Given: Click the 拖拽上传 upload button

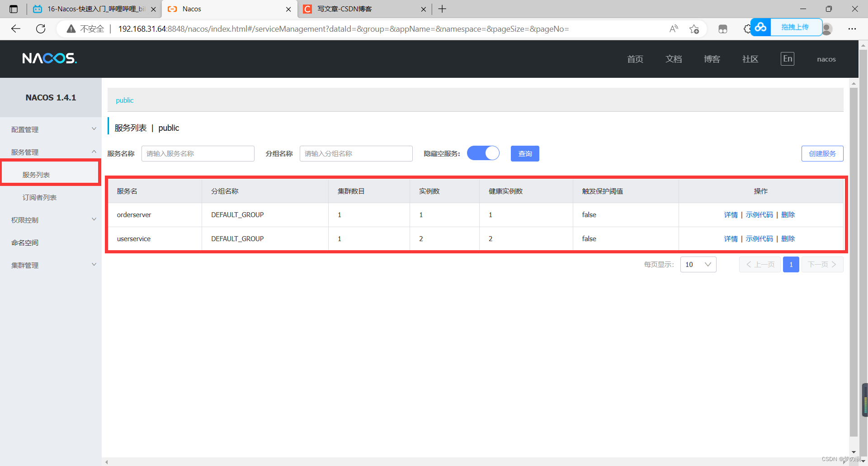Looking at the screenshot, I should (x=795, y=27).
